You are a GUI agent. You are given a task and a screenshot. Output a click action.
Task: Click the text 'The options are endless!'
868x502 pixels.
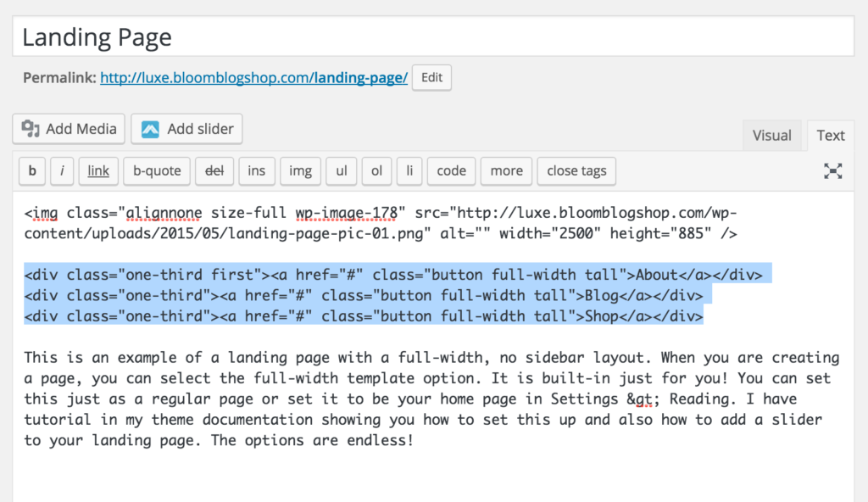pos(312,440)
